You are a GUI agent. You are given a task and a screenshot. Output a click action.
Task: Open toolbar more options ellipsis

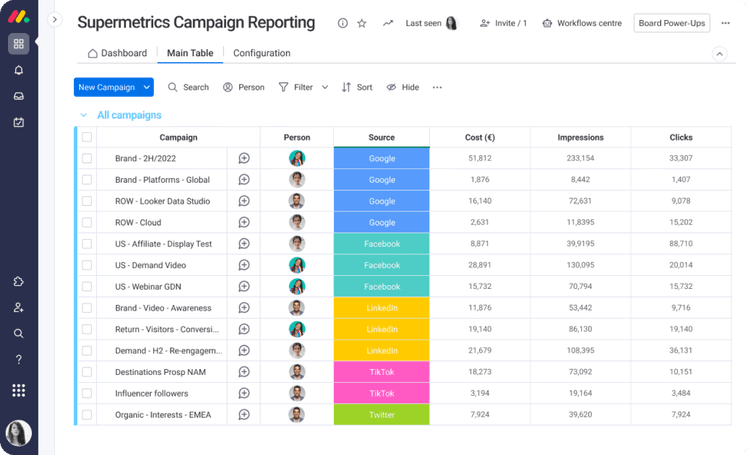click(x=437, y=87)
